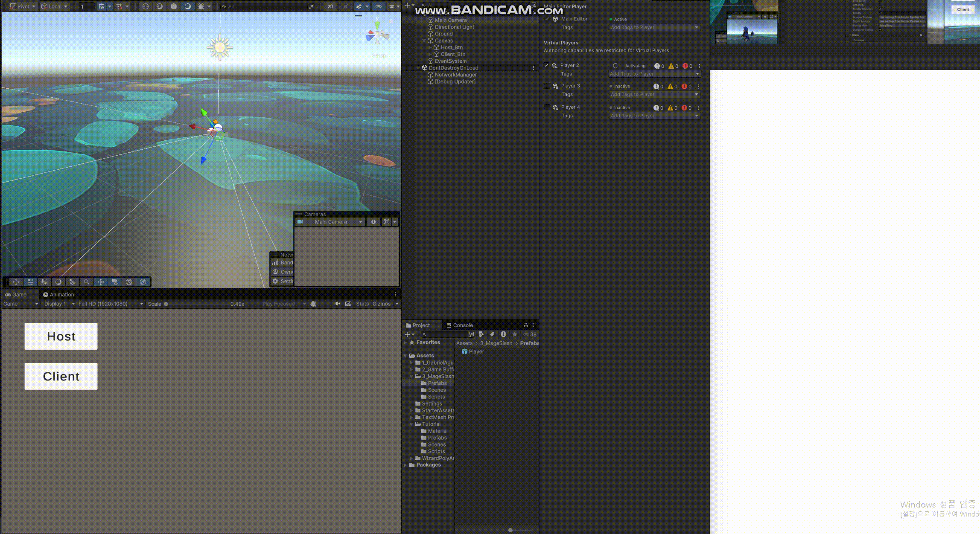Screen dimensions: 980x534
Task: Click the Game view Scale slider handle
Action: click(166, 304)
